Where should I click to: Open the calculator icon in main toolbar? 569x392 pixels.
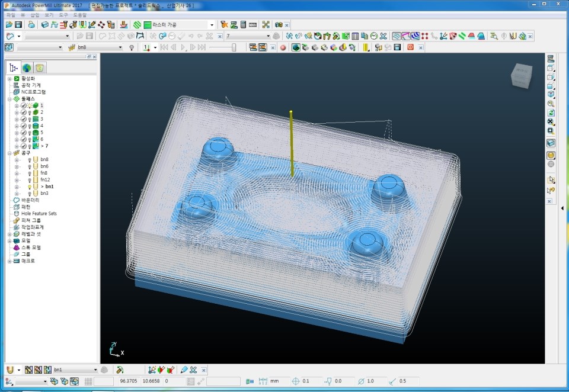[x=243, y=25]
